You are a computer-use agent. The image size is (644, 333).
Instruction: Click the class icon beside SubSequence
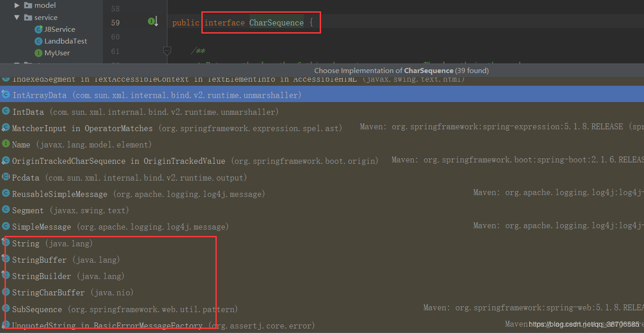point(6,309)
